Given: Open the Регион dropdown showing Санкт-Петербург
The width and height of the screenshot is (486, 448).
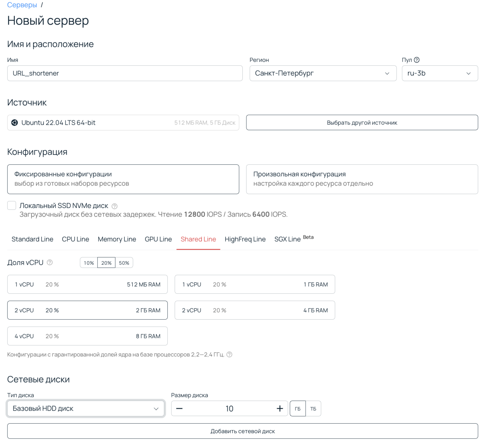Looking at the screenshot, I should click(x=323, y=73).
